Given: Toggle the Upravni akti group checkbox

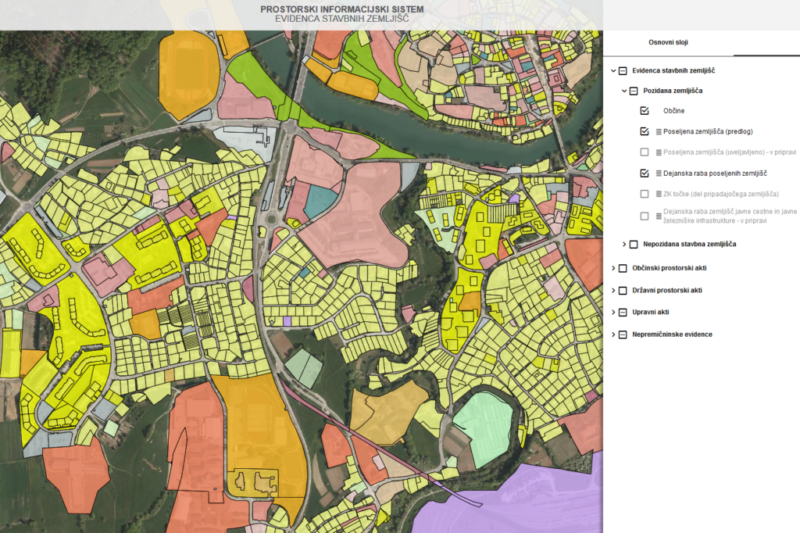Looking at the screenshot, I should [623, 313].
